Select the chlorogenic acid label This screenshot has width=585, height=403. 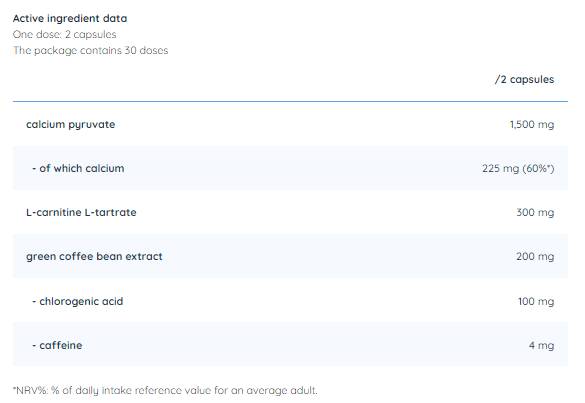pyautogui.click(x=78, y=301)
